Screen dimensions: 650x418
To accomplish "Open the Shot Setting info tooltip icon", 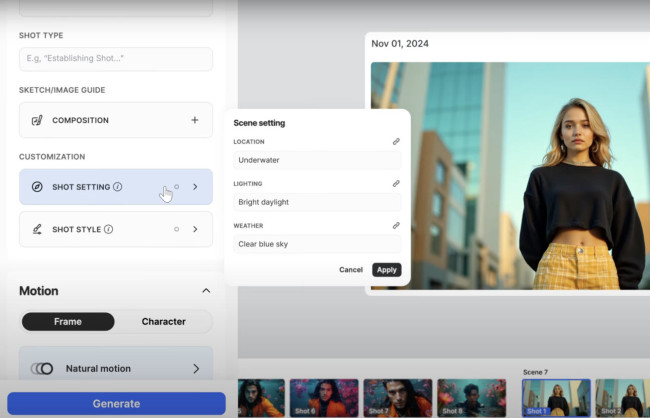I will click(118, 187).
